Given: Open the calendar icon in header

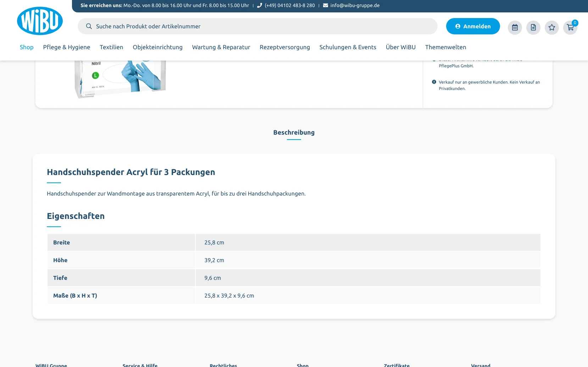Looking at the screenshot, I should coord(515,27).
